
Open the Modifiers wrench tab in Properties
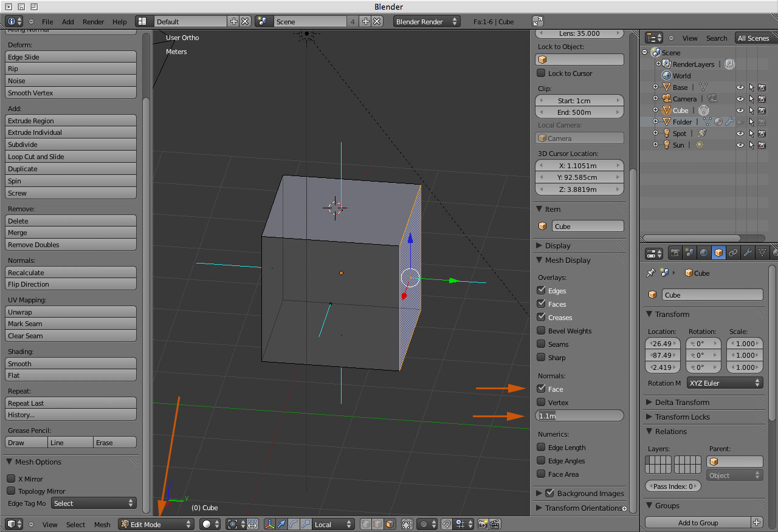pos(748,253)
